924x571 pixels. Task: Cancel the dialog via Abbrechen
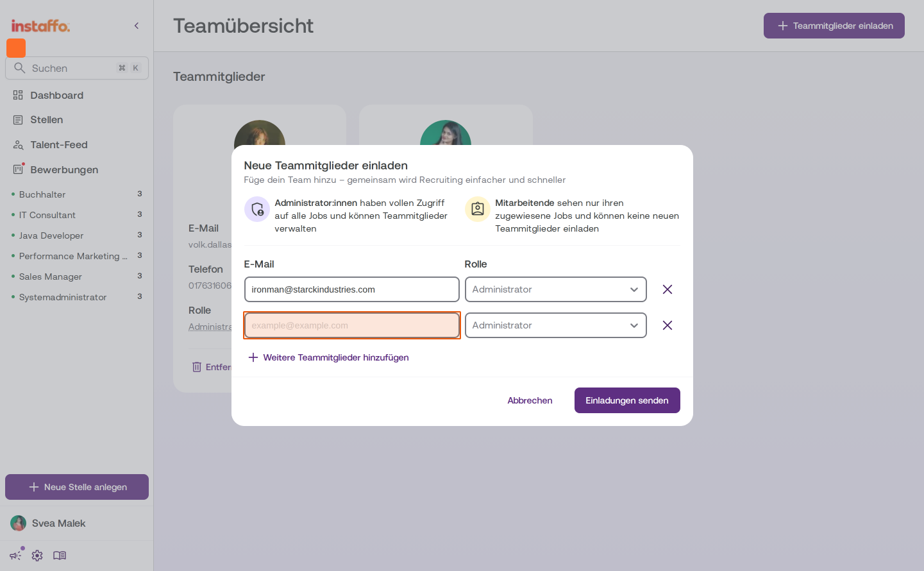[530, 400]
